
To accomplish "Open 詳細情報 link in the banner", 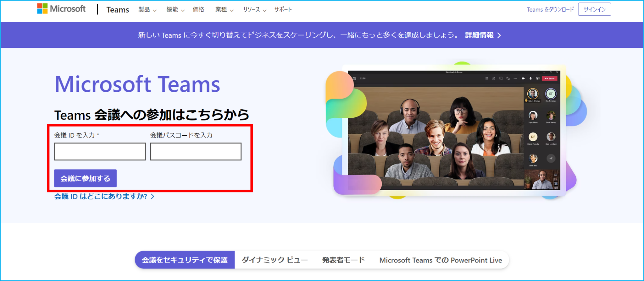I will (483, 35).
